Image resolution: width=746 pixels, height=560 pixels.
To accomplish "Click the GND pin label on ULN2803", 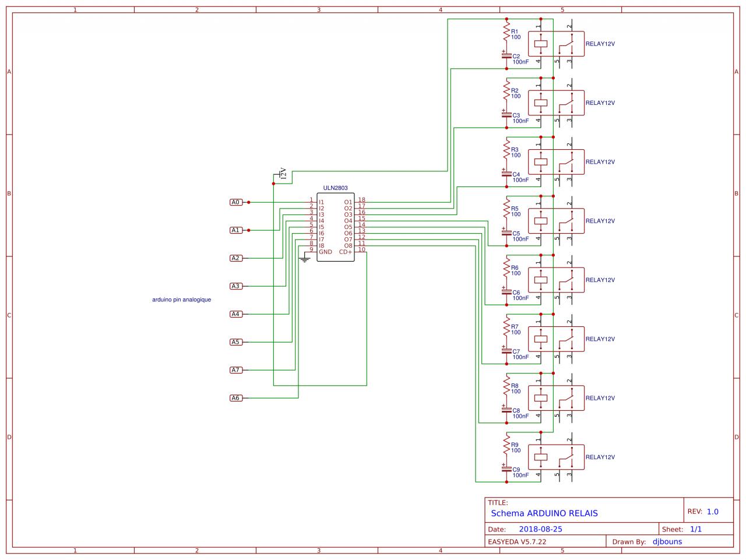I will point(325,252).
